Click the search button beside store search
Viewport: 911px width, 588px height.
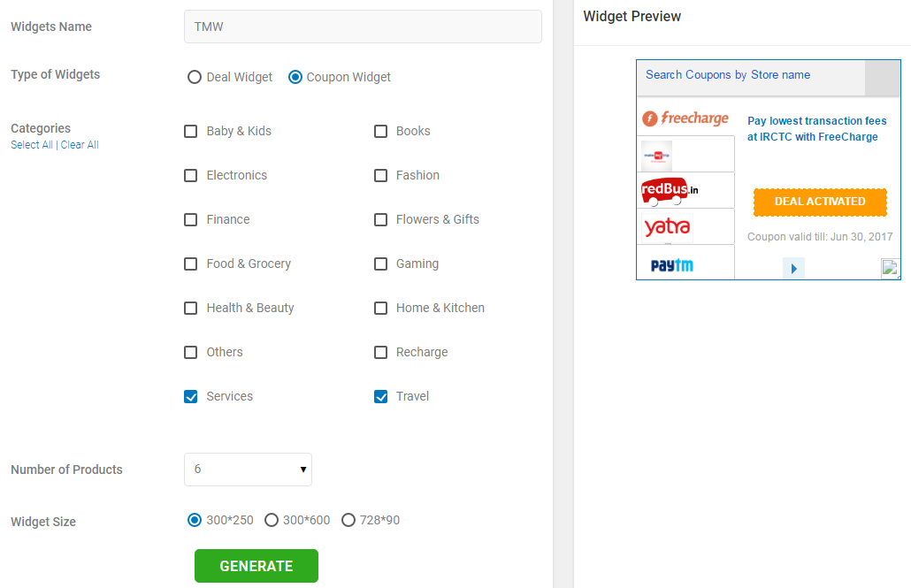[x=883, y=78]
